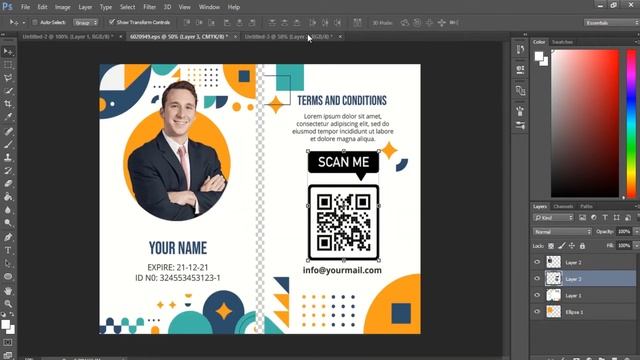
Task: Filter layers by adjustment layers icon
Action: pyautogui.click(x=594, y=218)
